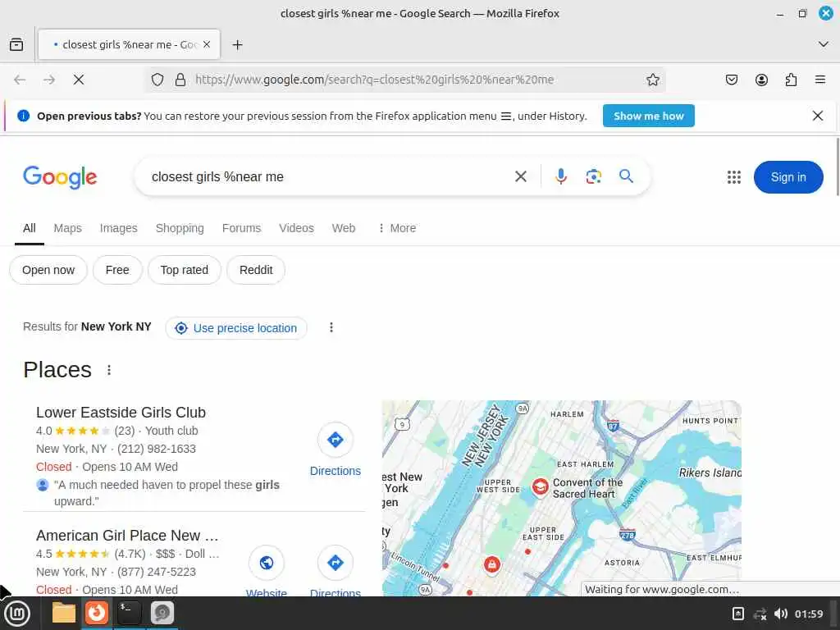Switch to Web results tab

click(x=344, y=228)
